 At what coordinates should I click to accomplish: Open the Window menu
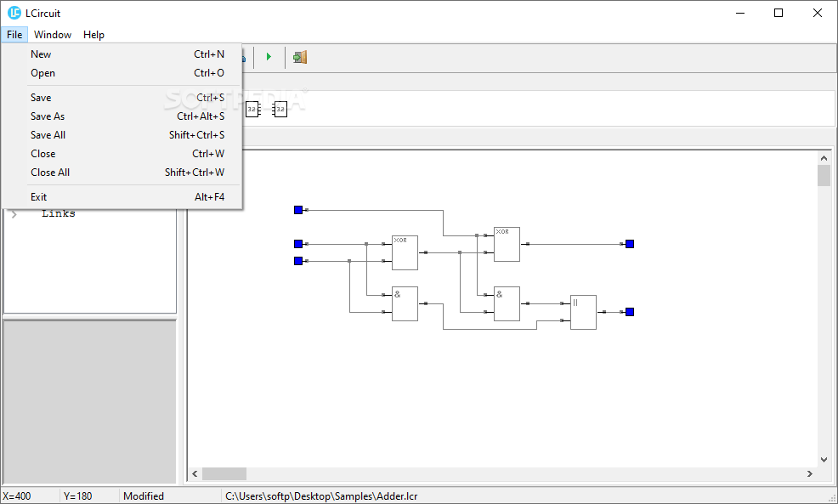click(x=53, y=35)
